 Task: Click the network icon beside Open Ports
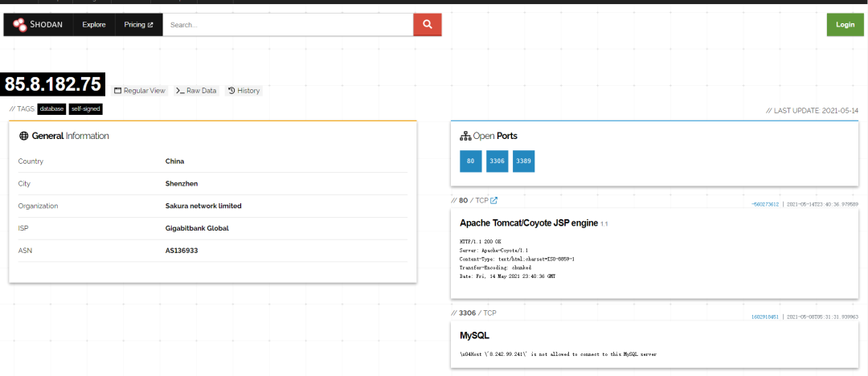tap(465, 136)
